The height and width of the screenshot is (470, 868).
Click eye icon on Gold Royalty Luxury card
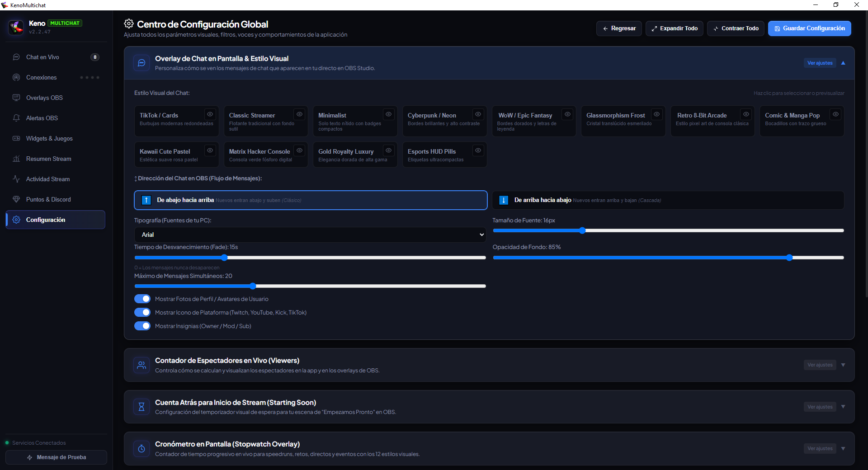(388, 150)
